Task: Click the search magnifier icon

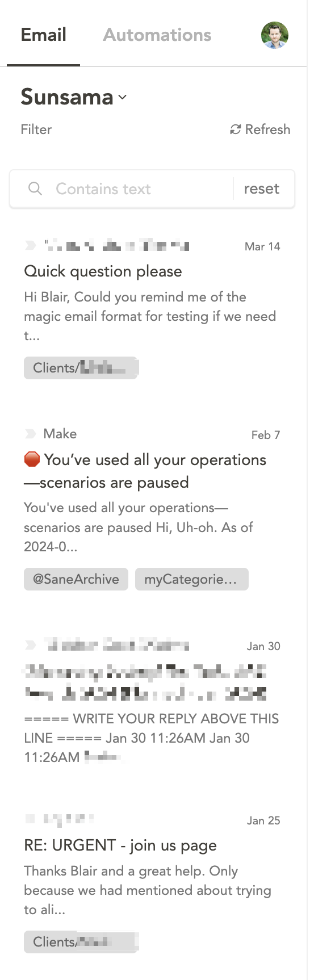Action: coord(35,189)
